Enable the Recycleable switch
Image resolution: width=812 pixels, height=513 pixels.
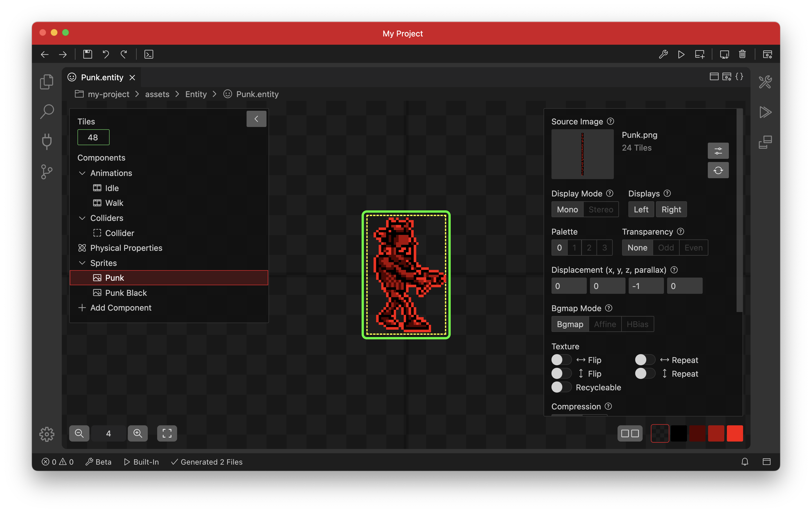pyautogui.click(x=561, y=387)
